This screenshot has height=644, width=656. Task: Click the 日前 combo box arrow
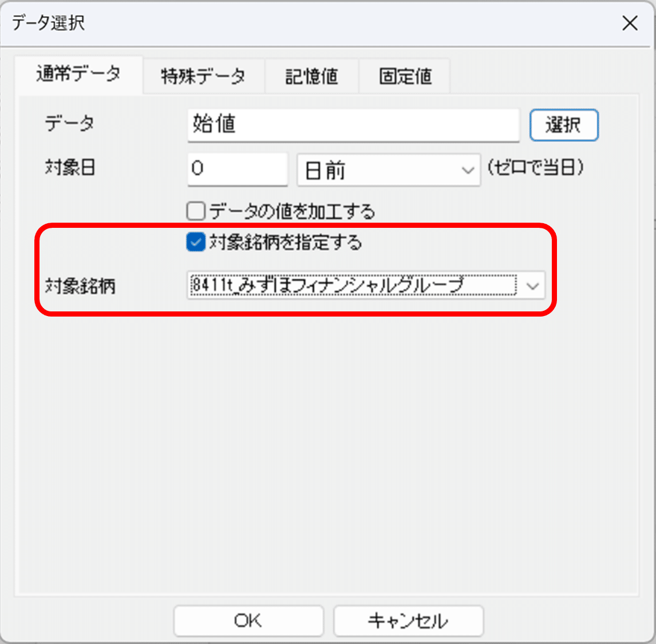[x=468, y=169]
